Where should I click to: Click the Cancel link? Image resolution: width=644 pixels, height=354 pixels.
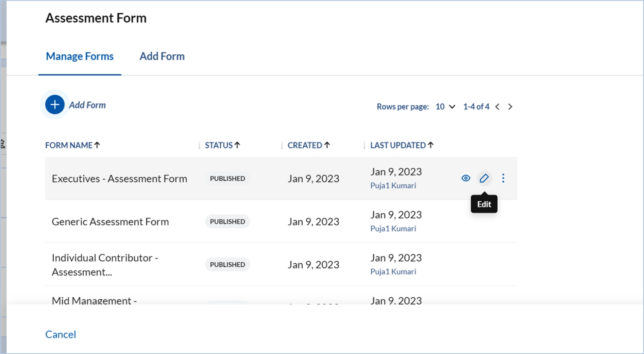coord(60,334)
